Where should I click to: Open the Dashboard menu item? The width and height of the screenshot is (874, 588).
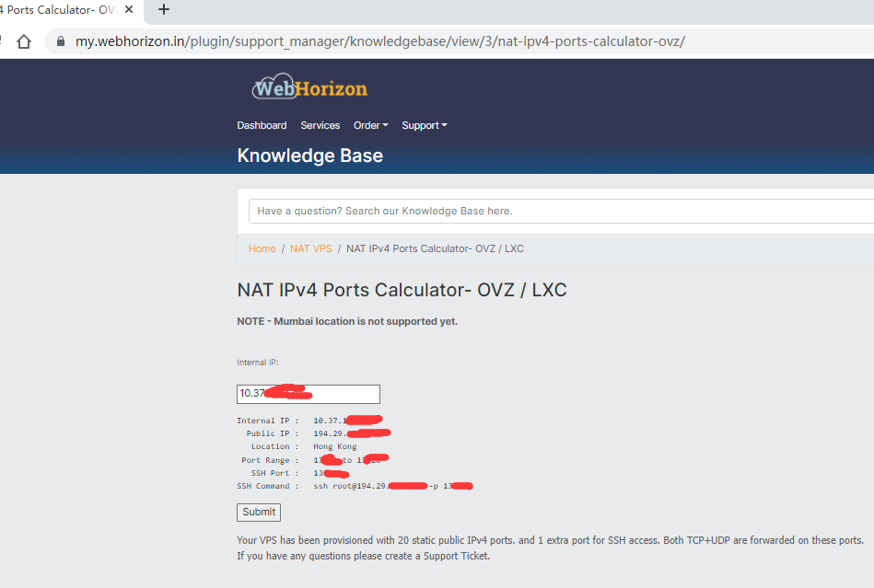262,125
